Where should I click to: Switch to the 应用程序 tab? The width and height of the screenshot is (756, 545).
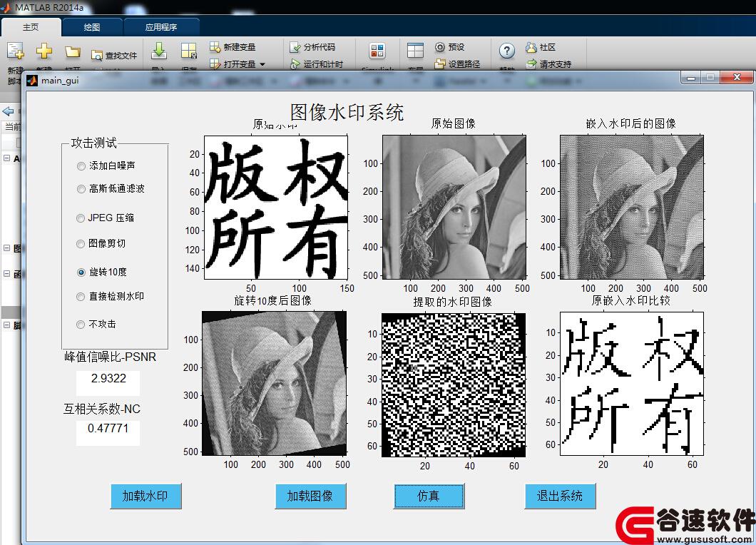point(161,28)
